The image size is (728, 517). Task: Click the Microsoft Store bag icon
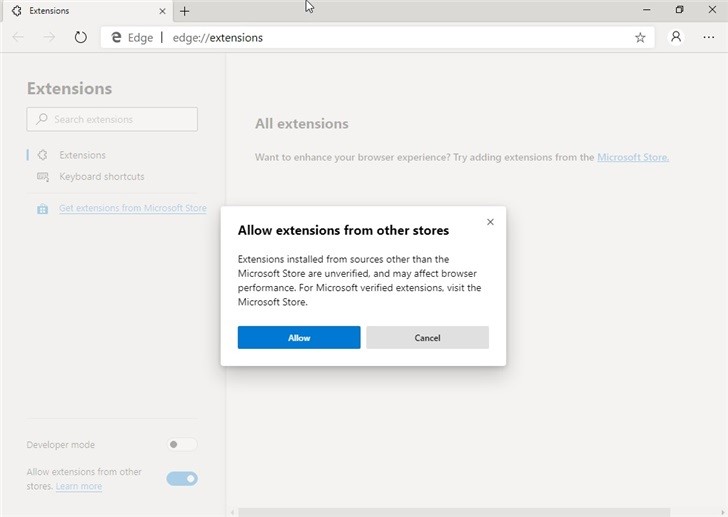point(42,209)
